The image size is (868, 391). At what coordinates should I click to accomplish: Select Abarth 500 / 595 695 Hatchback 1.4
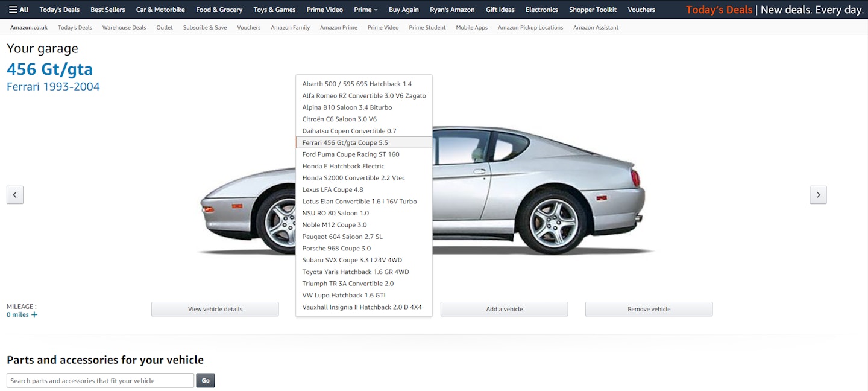point(364,84)
